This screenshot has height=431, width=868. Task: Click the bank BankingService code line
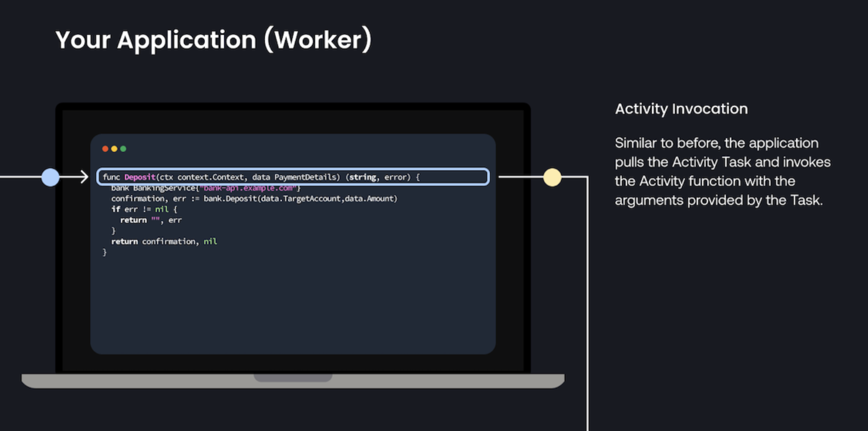(205, 188)
